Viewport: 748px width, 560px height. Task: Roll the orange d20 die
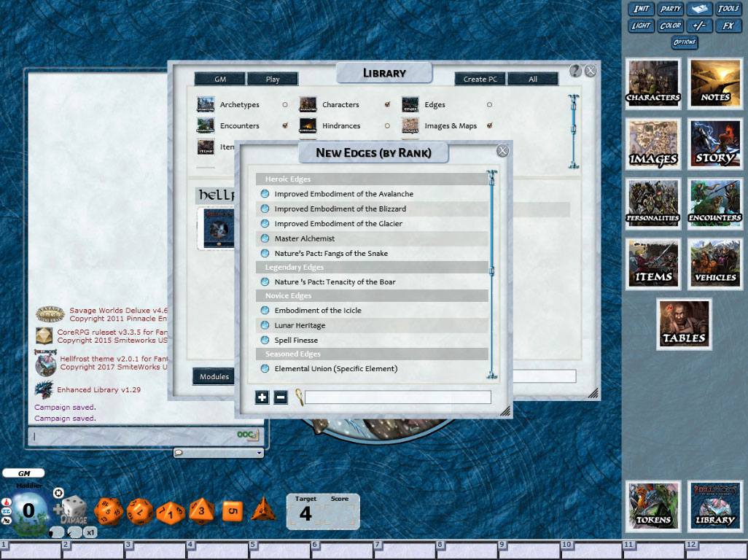pyautogui.click(x=109, y=510)
